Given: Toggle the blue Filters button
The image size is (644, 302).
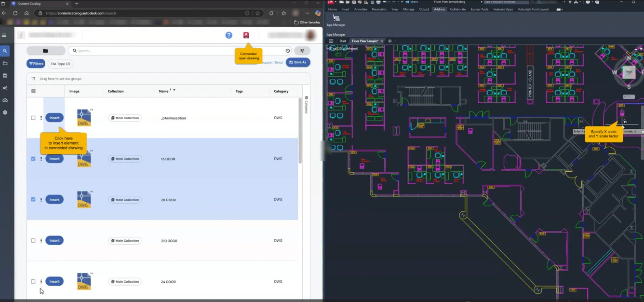Looking at the screenshot, I should (x=36, y=64).
